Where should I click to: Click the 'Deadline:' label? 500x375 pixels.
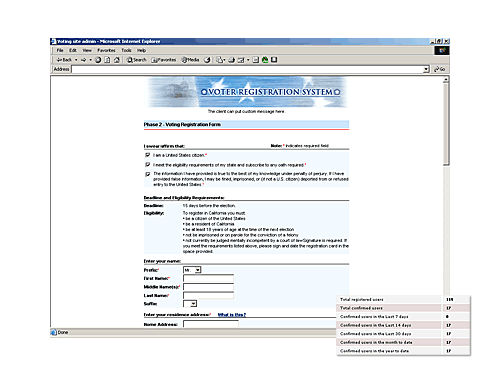point(154,206)
